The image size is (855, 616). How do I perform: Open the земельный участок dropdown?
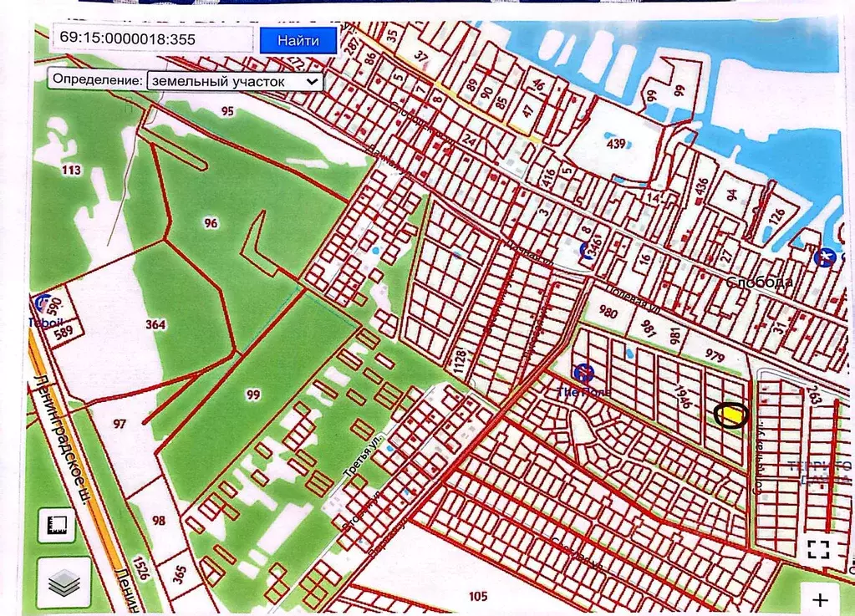coord(233,81)
